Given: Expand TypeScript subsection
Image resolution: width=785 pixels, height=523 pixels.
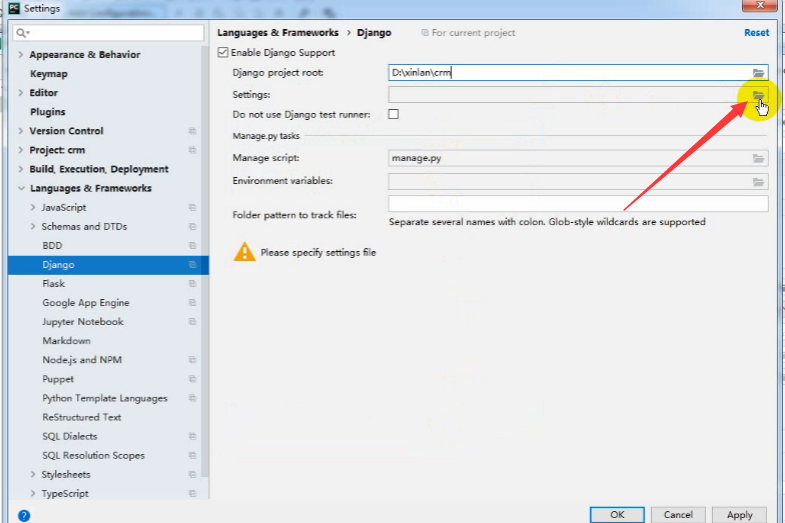Looking at the screenshot, I should [x=33, y=493].
